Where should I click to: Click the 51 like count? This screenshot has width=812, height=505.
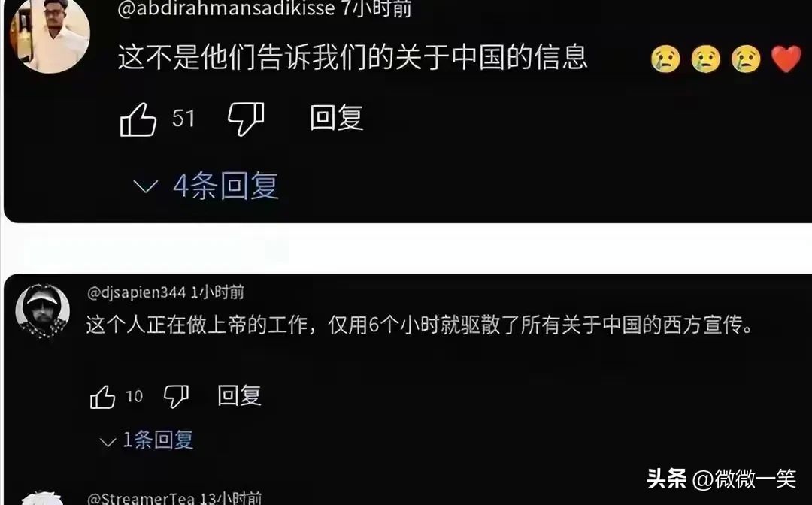coord(183,119)
